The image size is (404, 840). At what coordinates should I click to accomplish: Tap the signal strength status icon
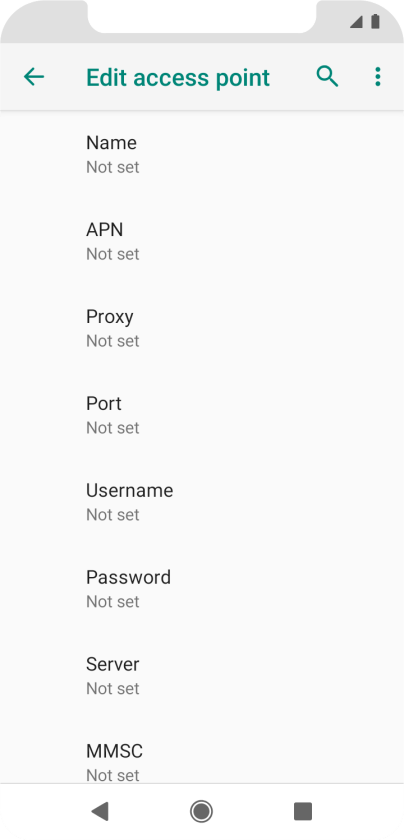pyautogui.click(x=356, y=21)
